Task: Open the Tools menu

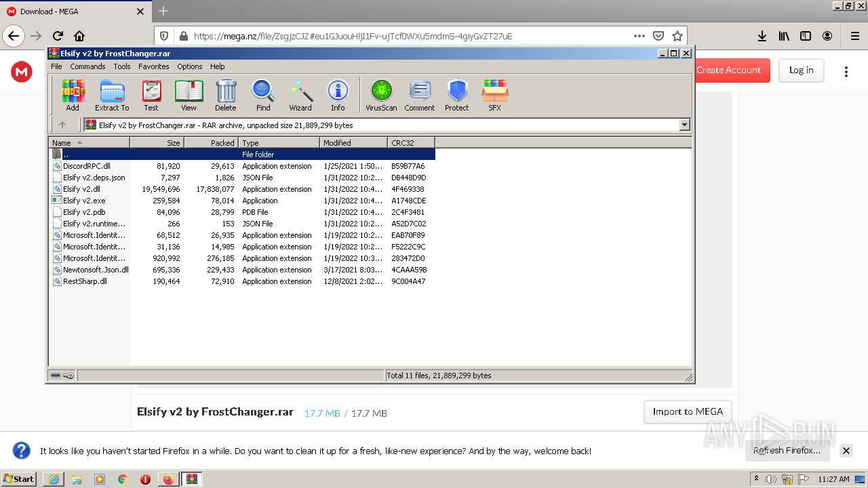Action: 122,66
